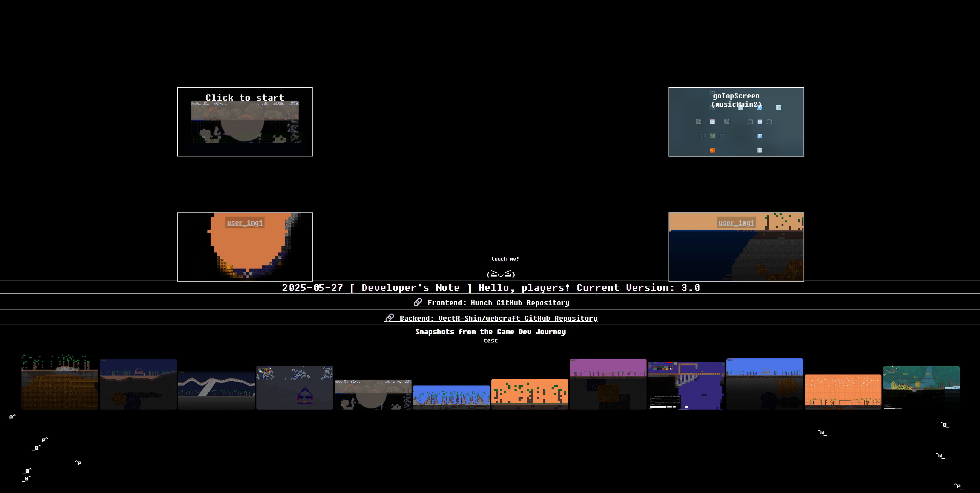Open Backend VectR-Shin/webcraft GitHub Repository link
Image resolution: width=980 pixels, height=493 pixels.
coord(498,318)
